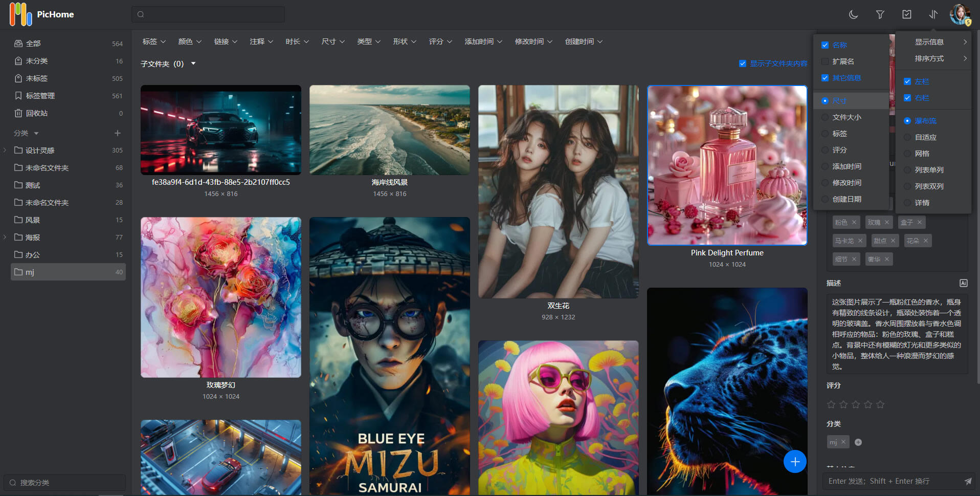Image resolution: width=980 pixels, height=496 pixels.
Task: Uncheck the 名称 display checkbox
Action: (825, 45)
